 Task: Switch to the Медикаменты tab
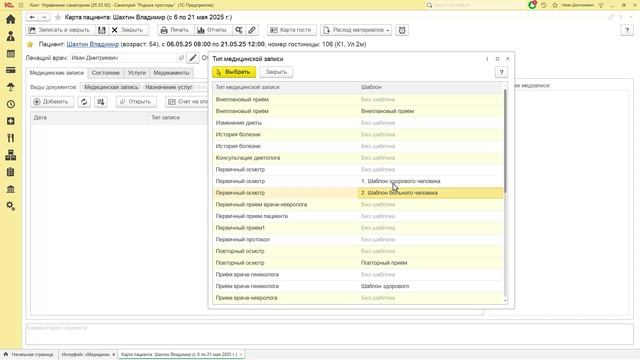coord(171,73)
